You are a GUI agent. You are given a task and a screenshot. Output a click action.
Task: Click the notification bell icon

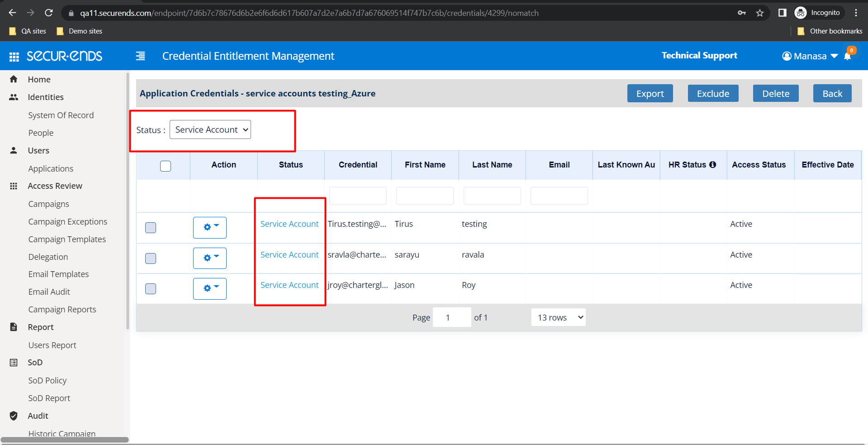point(848,56)
